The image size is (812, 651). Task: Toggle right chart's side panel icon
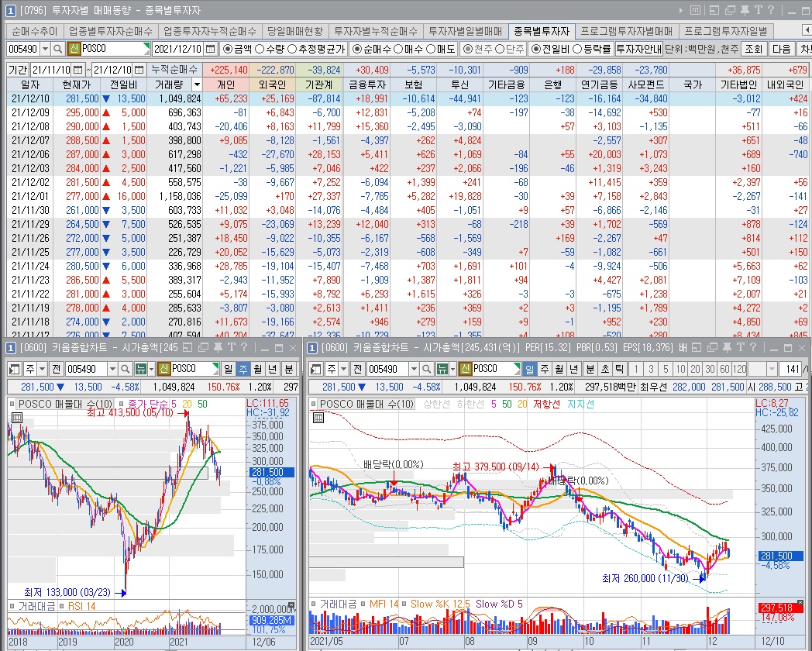tap(316, 369)
